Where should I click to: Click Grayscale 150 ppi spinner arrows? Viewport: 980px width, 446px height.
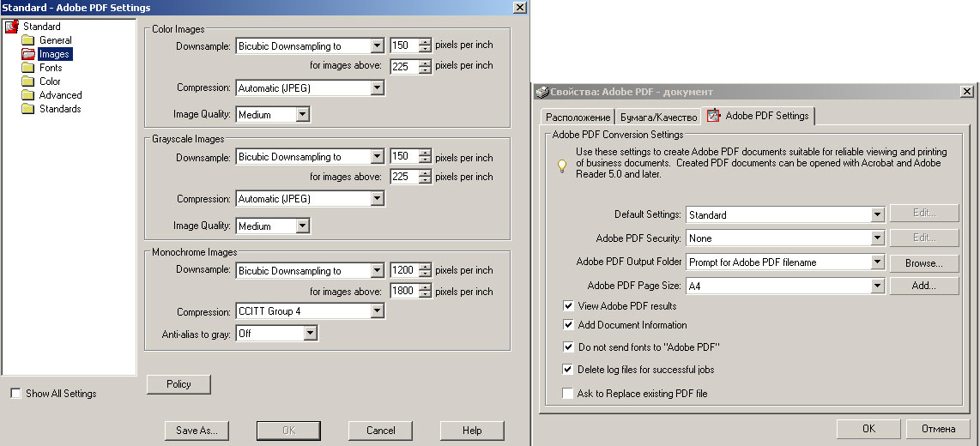(426, 157)
